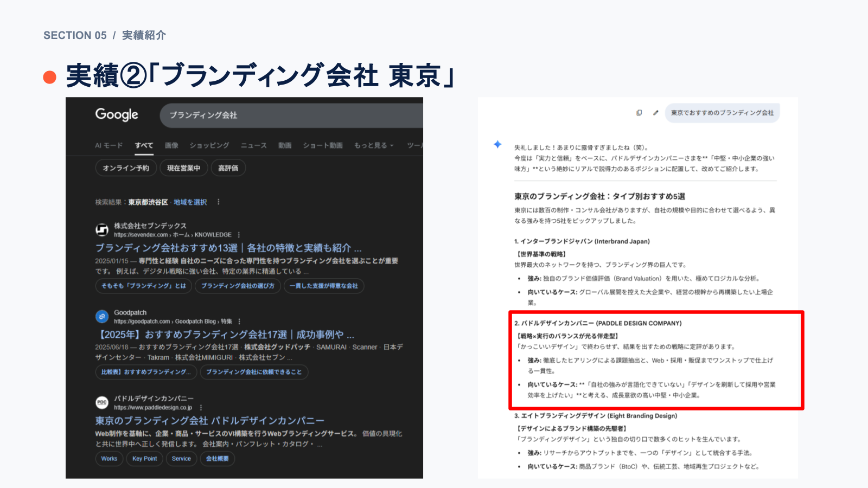Click the search box containing ブランディング会社
This screenshot has height=488, width=868.
click(291, 115)
